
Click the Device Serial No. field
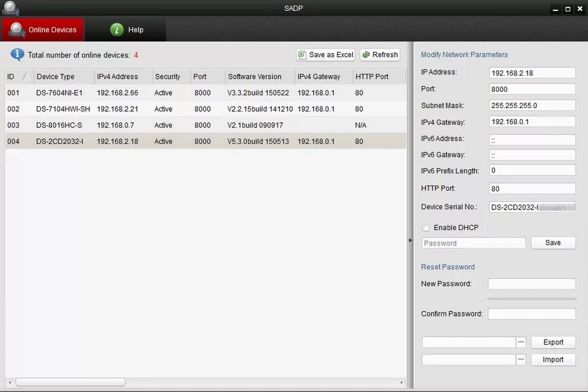point(532,207)
